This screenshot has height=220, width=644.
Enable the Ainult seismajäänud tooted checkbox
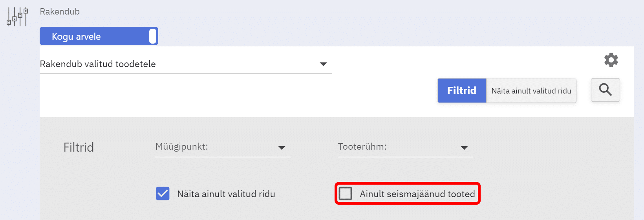pyautogui.click(x=346, y=193)
